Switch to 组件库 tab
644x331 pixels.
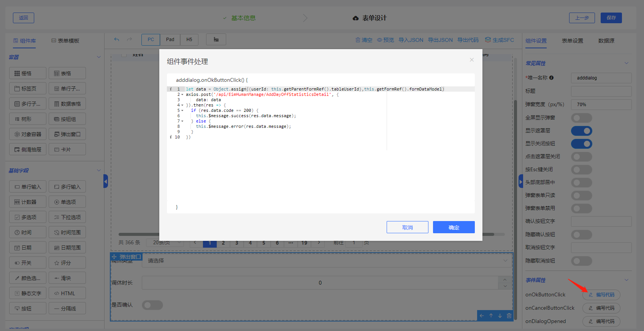[x=25, y=41]
